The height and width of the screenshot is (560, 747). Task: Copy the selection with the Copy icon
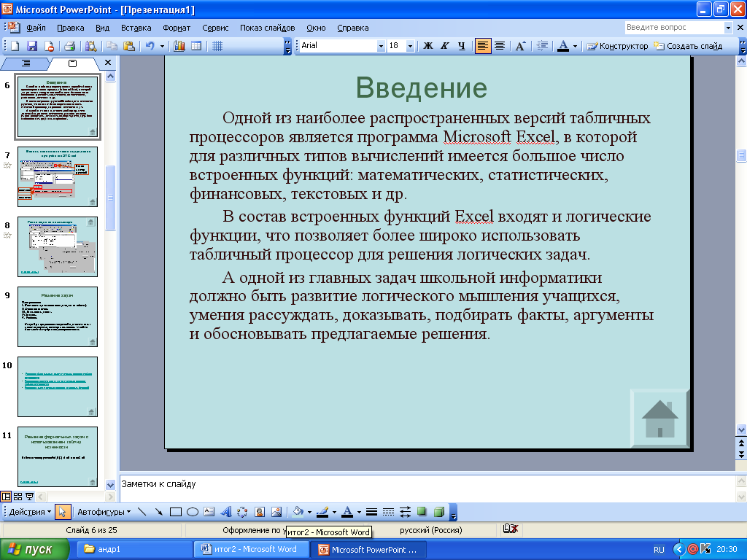click(112, 46)
